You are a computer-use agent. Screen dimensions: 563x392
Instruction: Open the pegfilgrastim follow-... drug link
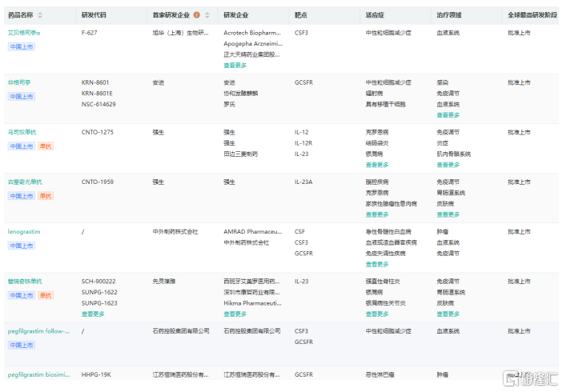[x=38, y=331]
